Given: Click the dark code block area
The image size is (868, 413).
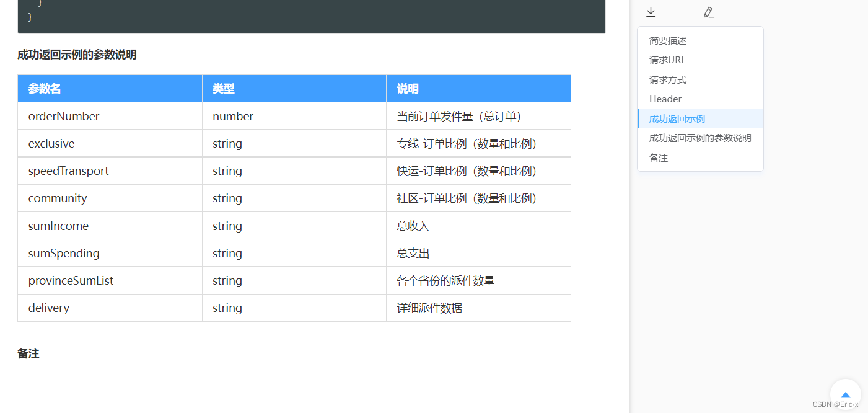Looking at the screenshot, I should coord(312,16).
